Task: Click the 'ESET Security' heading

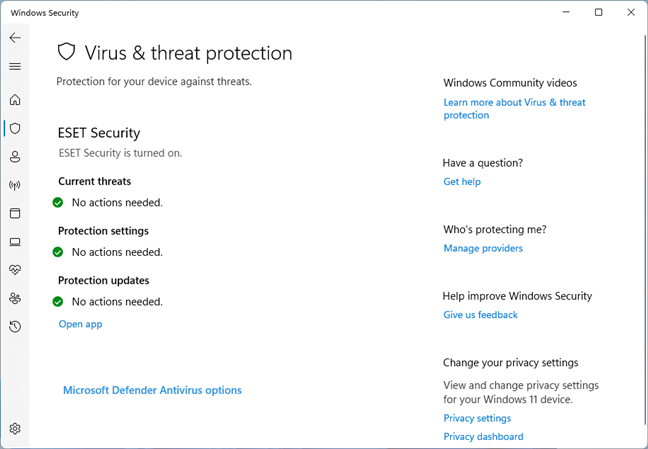Action: [x=99, y=133]
